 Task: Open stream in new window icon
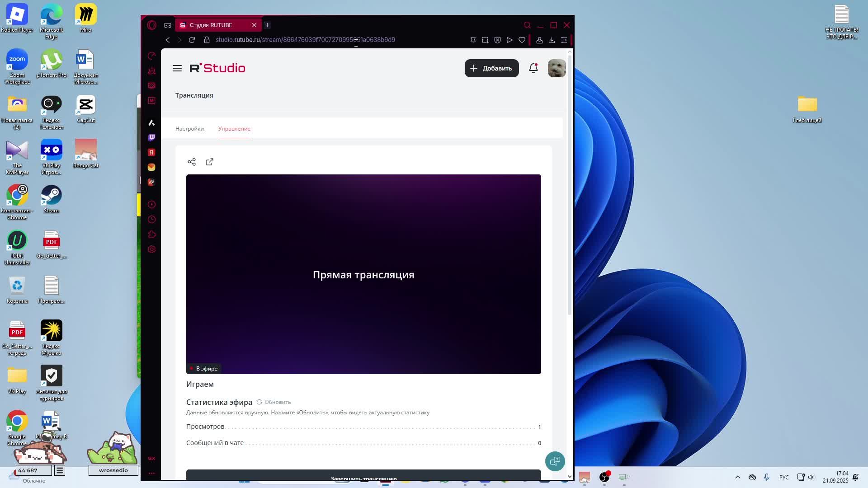pos(210,162)
